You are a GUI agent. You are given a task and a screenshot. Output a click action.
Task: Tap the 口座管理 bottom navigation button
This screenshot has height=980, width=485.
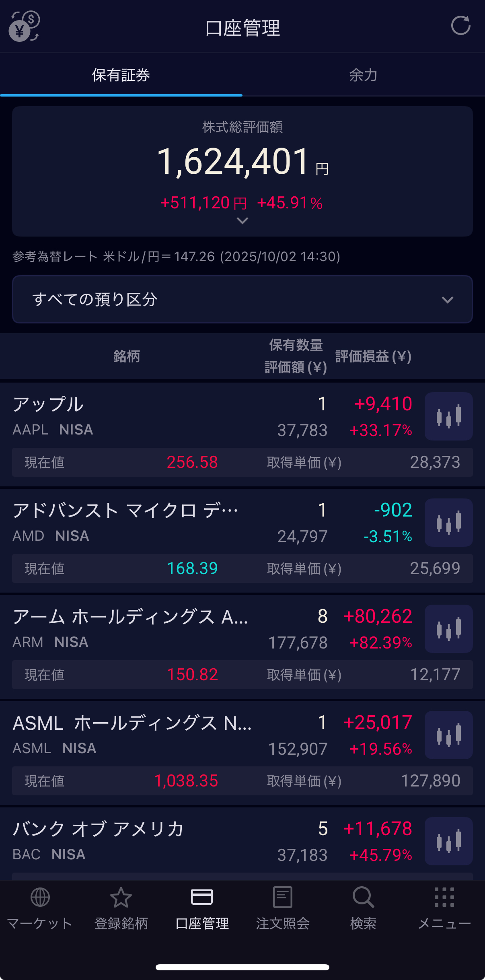click(202, 905)
